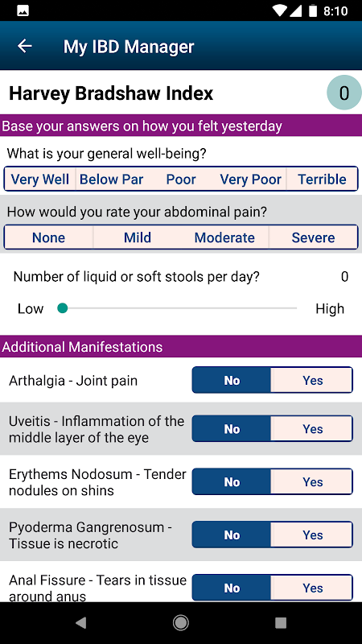Tap the Android home circle button
Screen dimensions: 362x644
(x=180, y=622)
